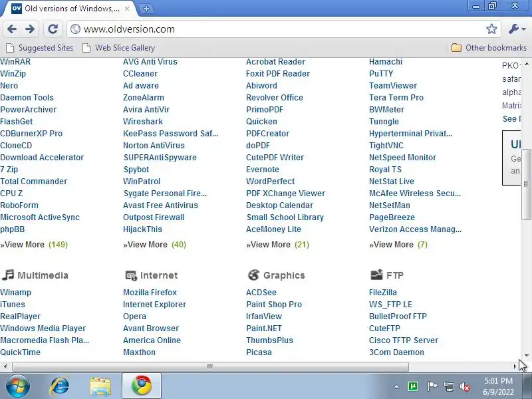Open the Cisco TFTP Server link
The height and width of the screenshot is (399, 532).
coord(404,340)
